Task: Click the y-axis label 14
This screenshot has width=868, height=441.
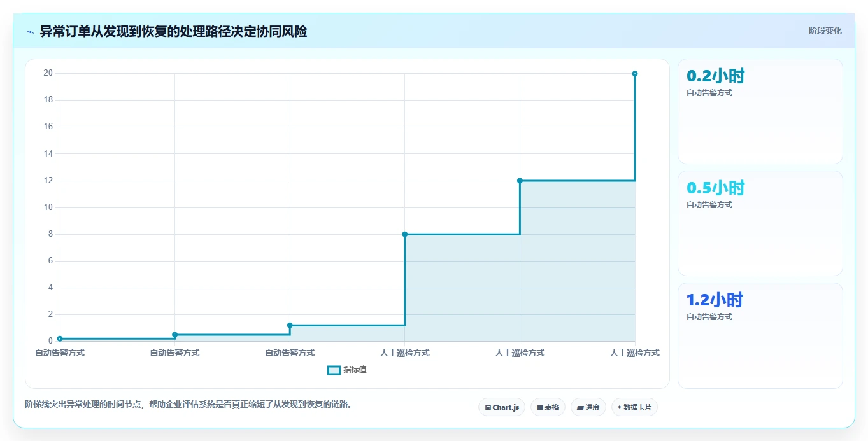Action: pos(48,153)
